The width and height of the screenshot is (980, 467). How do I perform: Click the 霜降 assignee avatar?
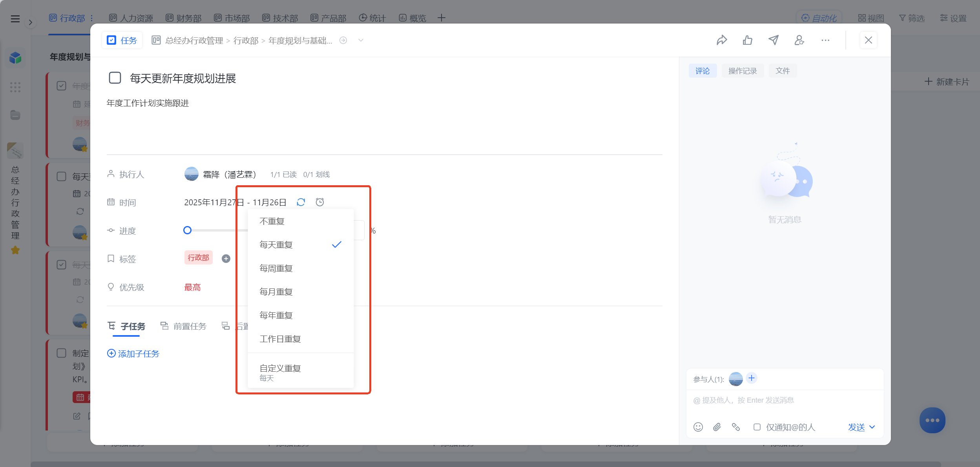point(192,174)
